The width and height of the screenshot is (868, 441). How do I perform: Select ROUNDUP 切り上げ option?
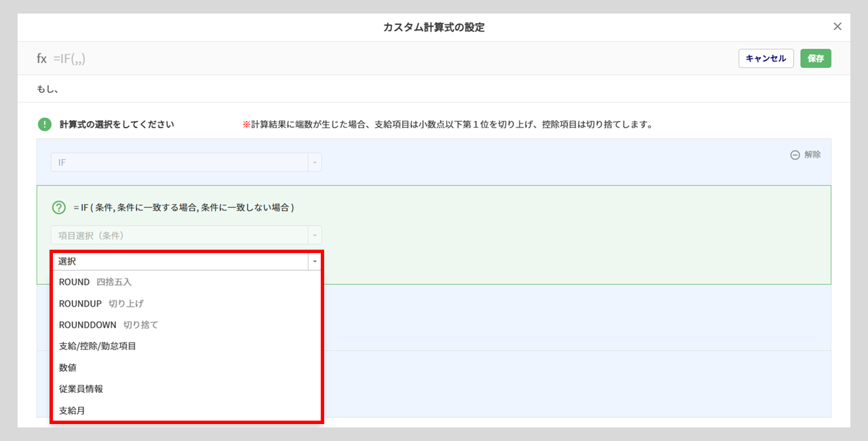(x=186, y=303)
